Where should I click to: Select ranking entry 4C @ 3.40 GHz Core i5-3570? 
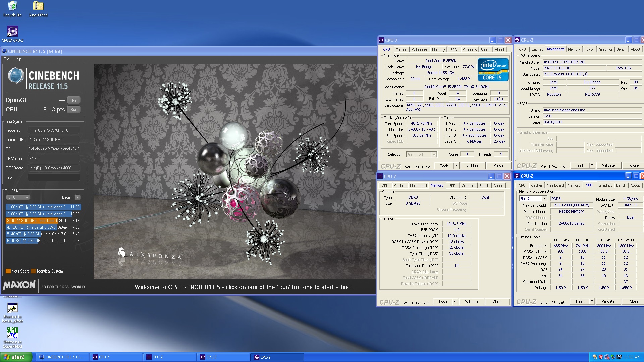coord(43,221)
